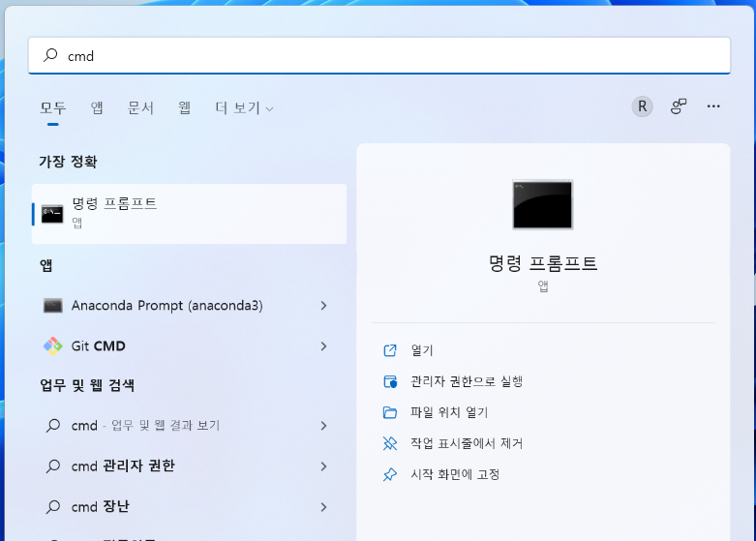Image resolution: width=756 pixels, height=541 pixels.
Task: Click the search magnifier icon in search box
Action: [x=50, y=55]
